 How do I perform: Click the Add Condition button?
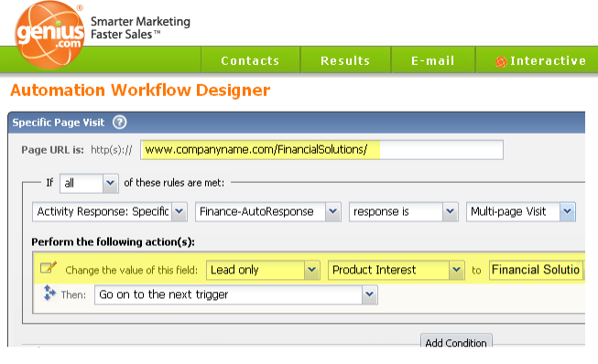click(456, 341)
